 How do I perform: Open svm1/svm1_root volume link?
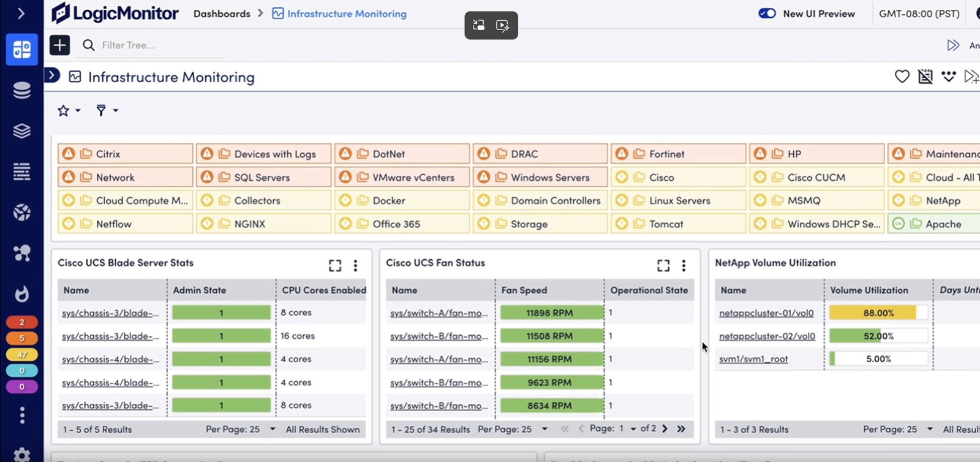753,359
